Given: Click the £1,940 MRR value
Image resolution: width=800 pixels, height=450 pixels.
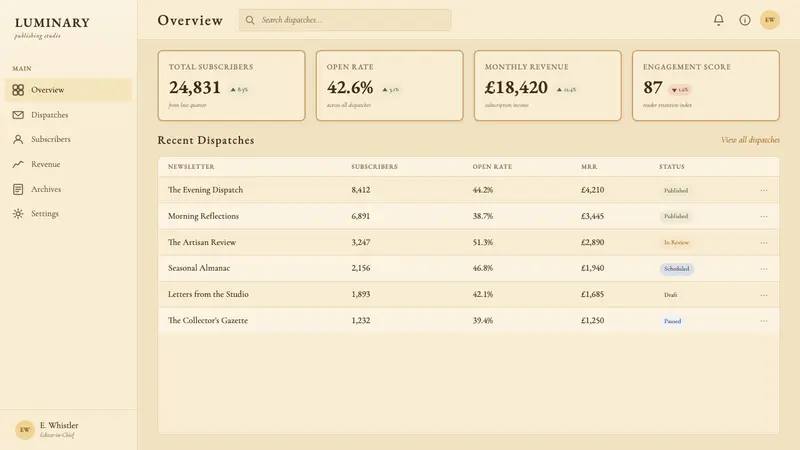Looking at the screenshot, I should [592, 268].
